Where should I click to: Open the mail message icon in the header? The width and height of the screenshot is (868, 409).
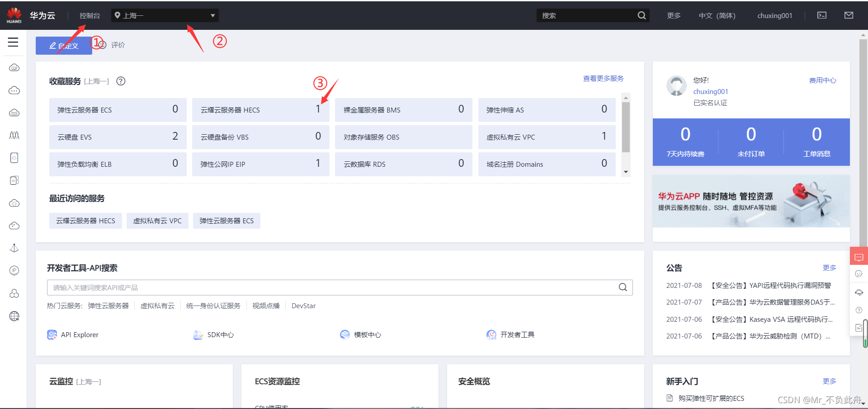click(849, 15)
